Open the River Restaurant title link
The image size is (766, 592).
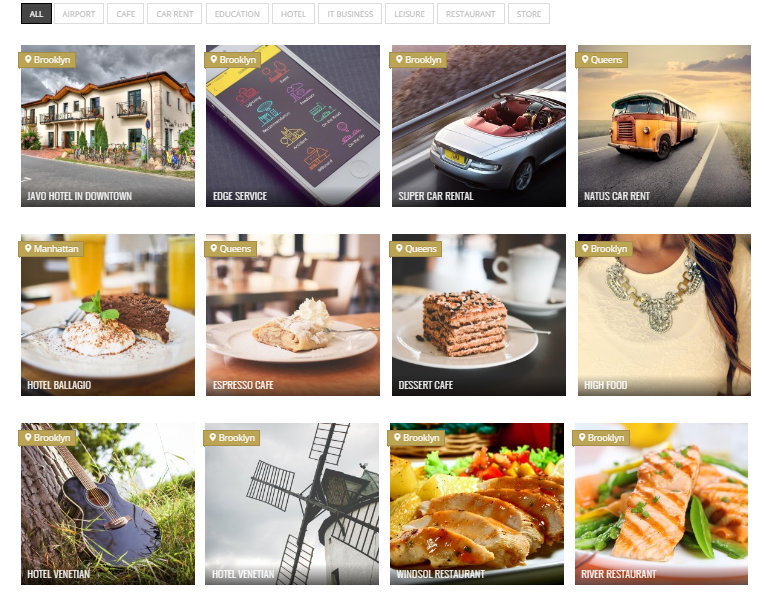pyautogui.click(x=618, y=574)
